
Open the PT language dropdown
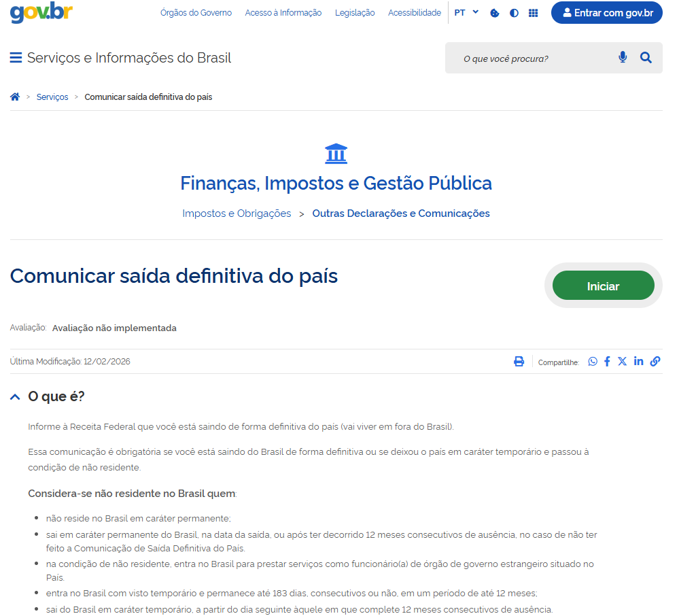coord(466,13)
